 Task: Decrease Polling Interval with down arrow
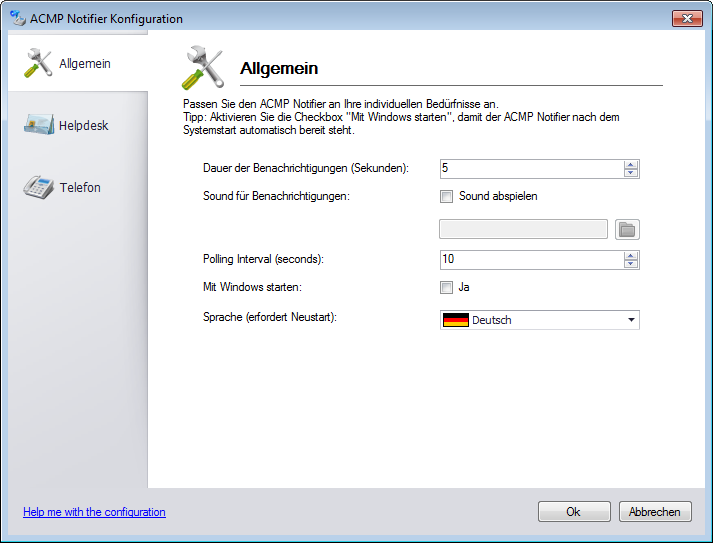click(x=630, y=264)
